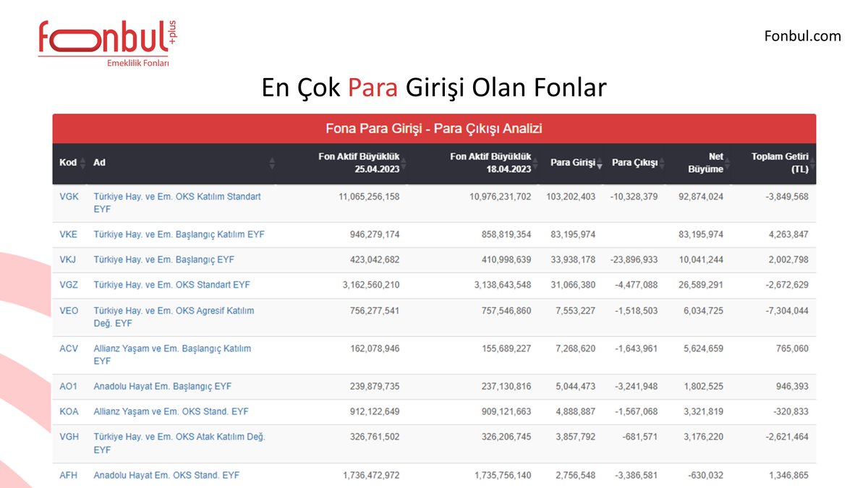Open the KOA fund code link

69,412
